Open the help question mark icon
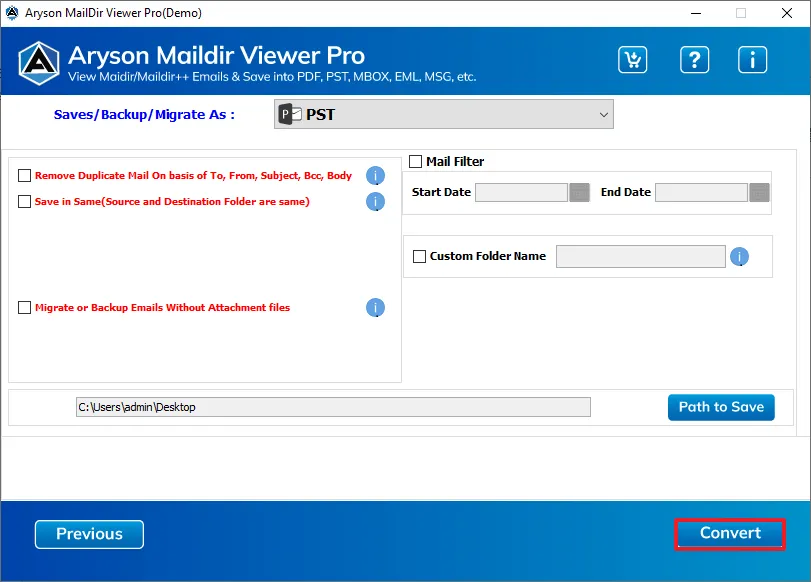 694,59
